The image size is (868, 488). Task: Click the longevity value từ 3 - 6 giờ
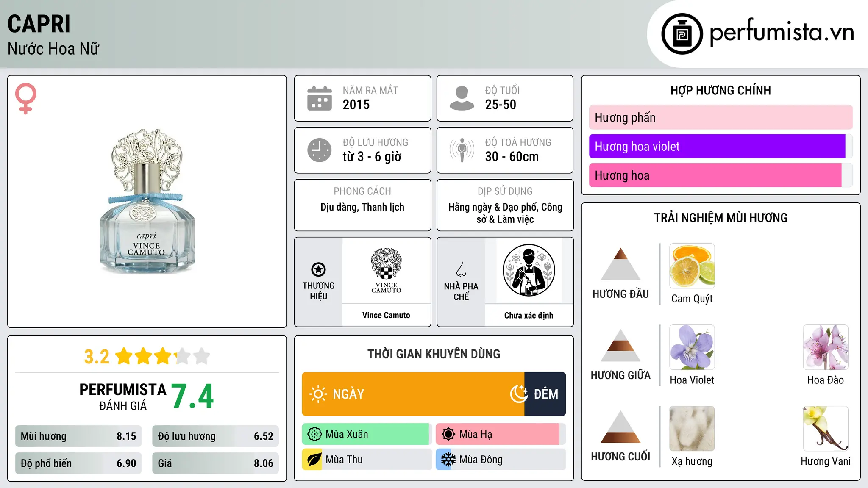pyautogui.click(x=372, y=157)
